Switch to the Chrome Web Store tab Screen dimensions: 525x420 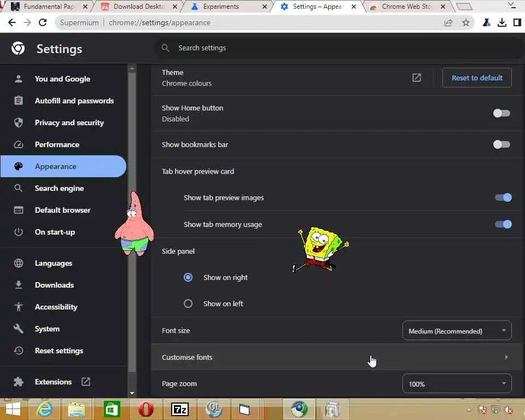(407, 7)
